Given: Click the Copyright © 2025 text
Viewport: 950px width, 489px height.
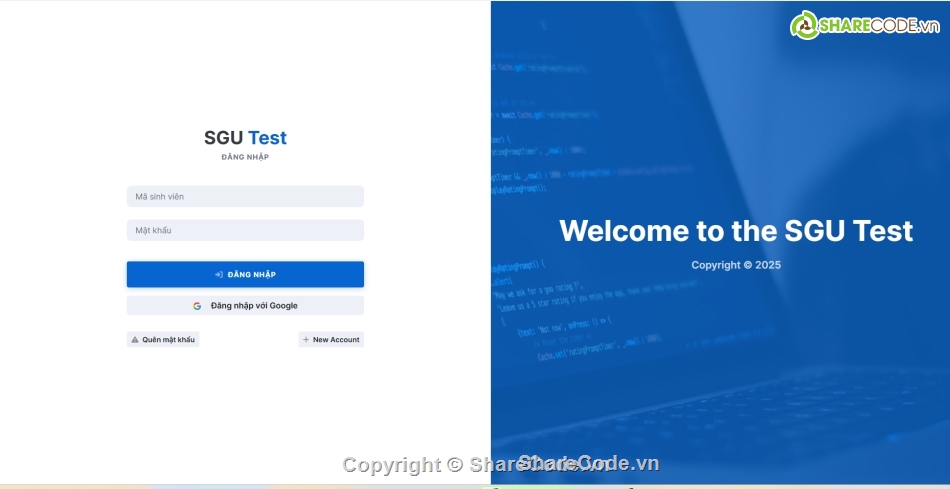Looking at the screenshot, I should 736,265.
